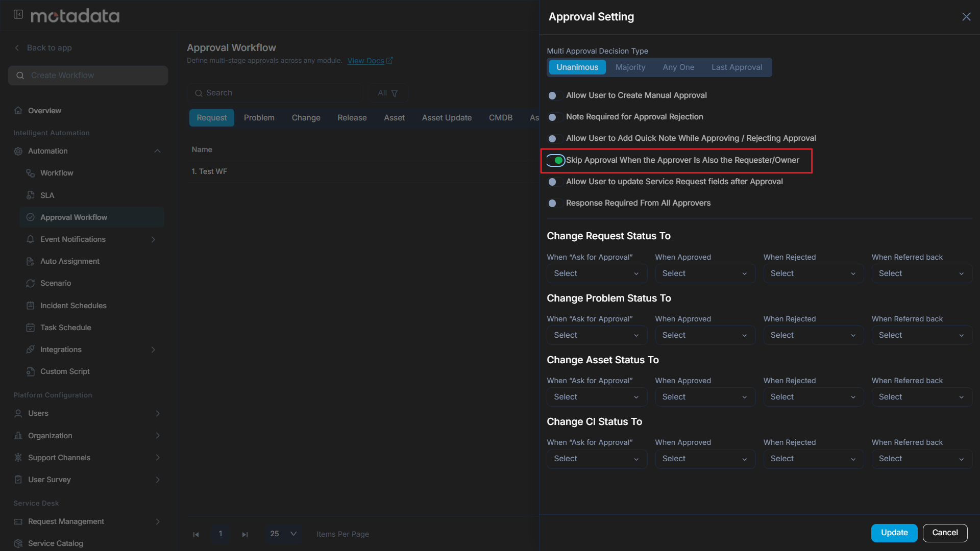Open the items per page selector
This screenshot has height=551, width=980.
pos(283,534)
